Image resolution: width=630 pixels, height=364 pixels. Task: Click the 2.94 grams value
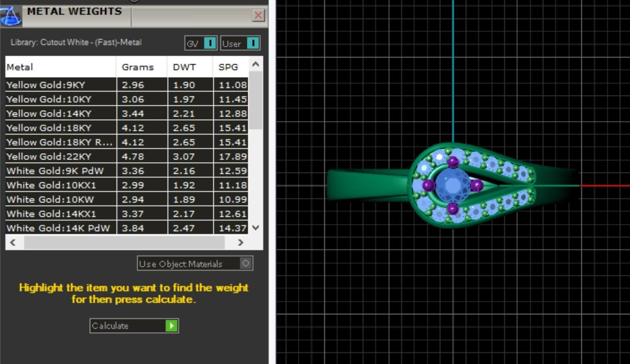(133, 199)
